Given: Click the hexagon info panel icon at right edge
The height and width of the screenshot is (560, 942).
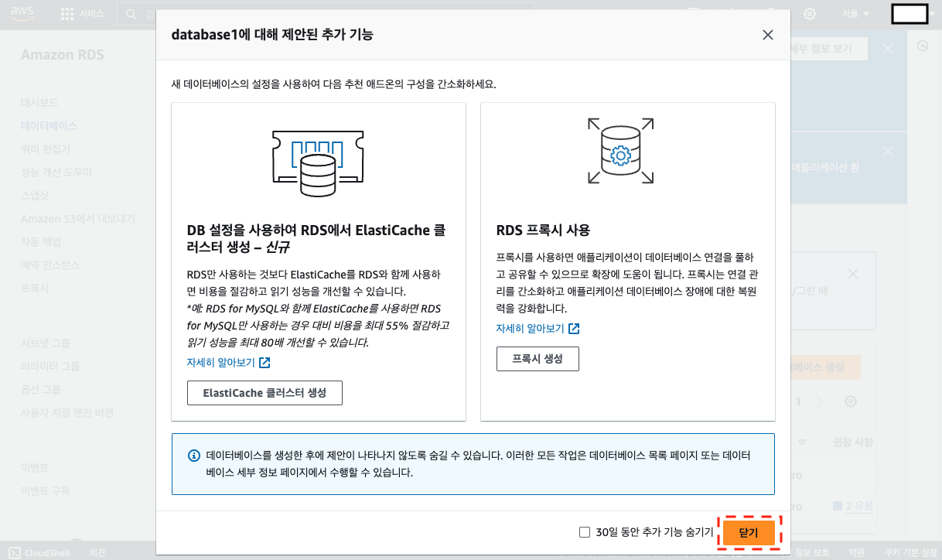Looking at the screenshot, I should 922,46.
